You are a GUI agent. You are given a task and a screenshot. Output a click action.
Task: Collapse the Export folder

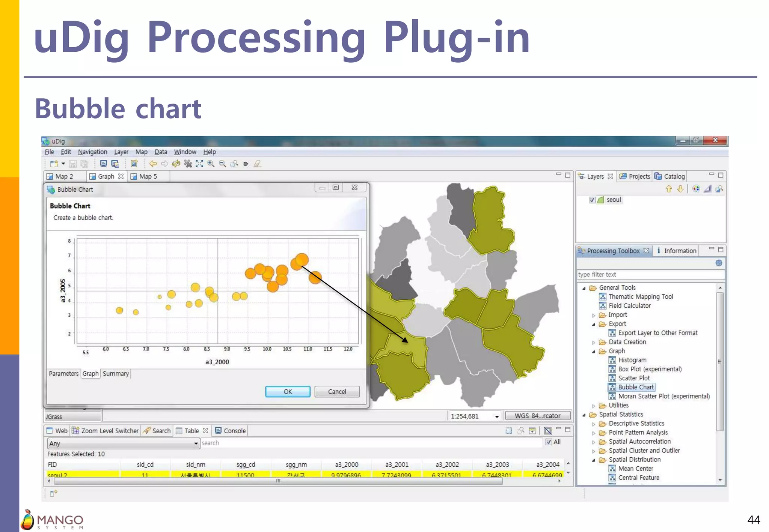coord(594,325)
